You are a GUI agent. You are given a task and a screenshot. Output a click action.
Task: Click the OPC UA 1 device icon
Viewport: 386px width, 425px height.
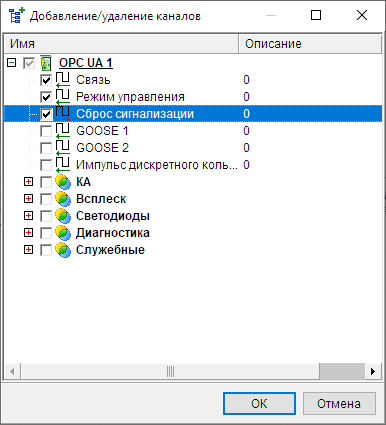[46, 63]
